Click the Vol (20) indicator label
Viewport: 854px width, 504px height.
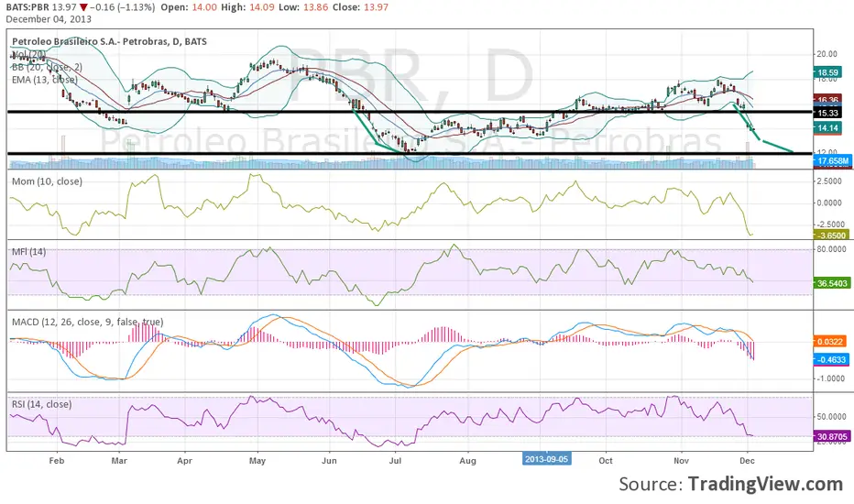coord(29,54)
